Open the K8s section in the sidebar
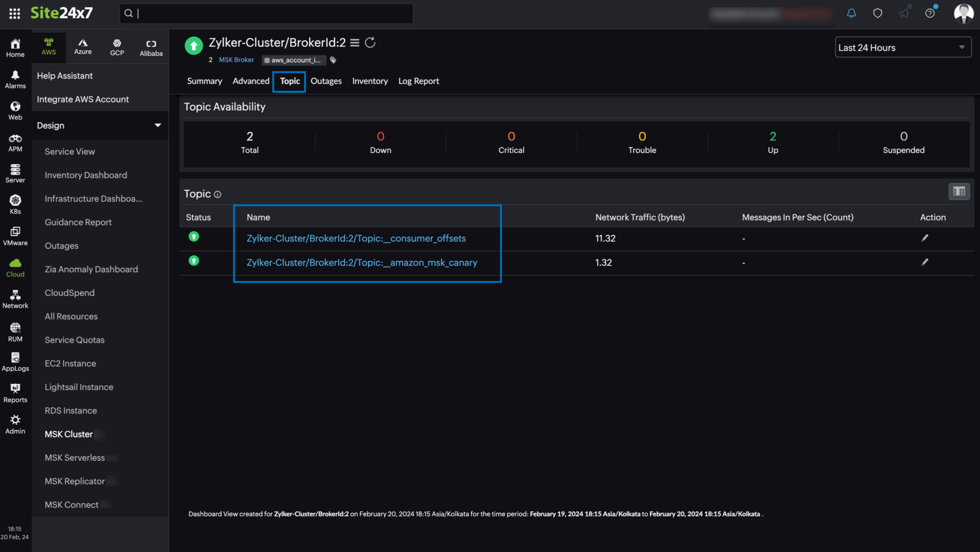This screenshot has height=552, width=980. pyautogui.click(x=15, y=204)
